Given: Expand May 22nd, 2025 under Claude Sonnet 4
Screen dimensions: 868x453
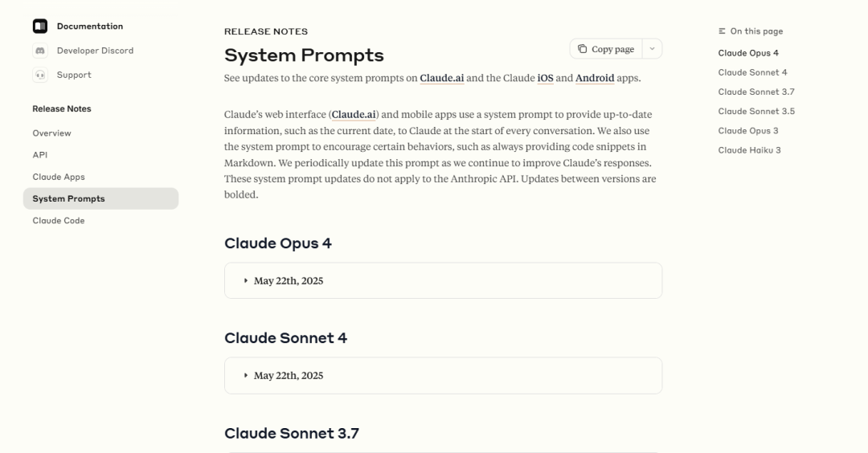Looking at the screenshot, I should [x=288, y=376].
